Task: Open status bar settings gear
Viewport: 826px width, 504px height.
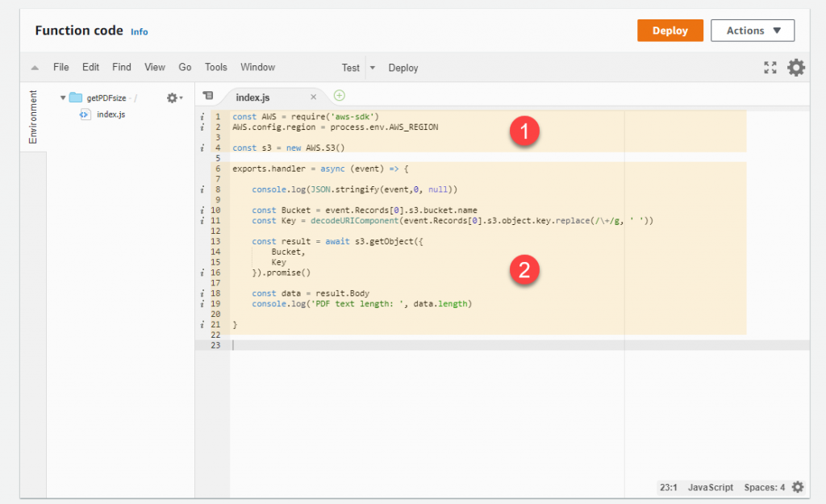Action: pyautogui.click(x=797, y=487)
